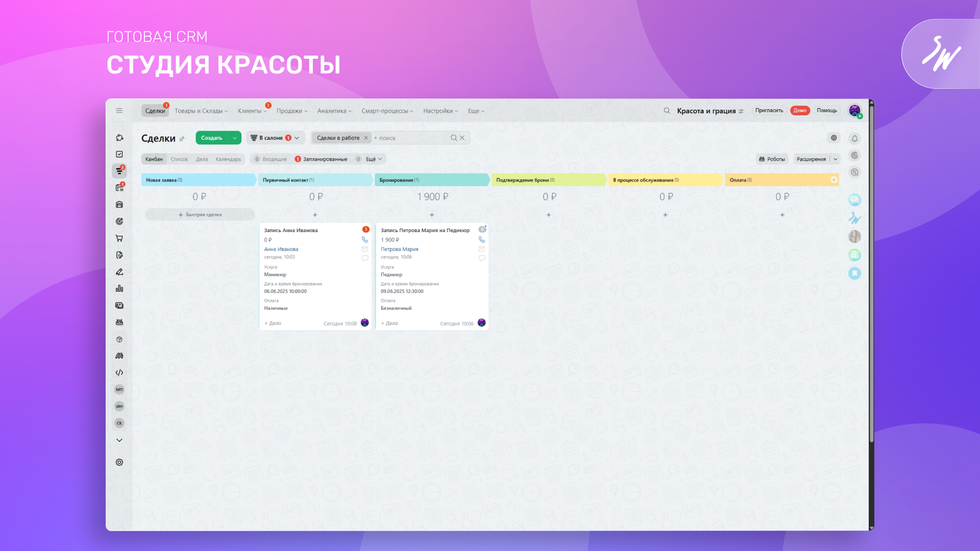Open the Анна Иванова contact link
The height and width of the screenshot is (551, 980).
281,249
